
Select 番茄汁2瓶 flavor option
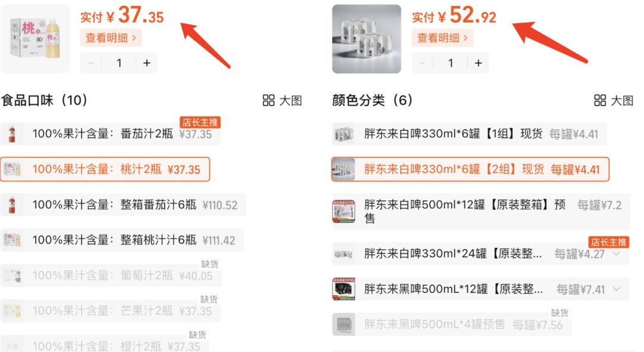pyautogui.click(x=110, y=134)
